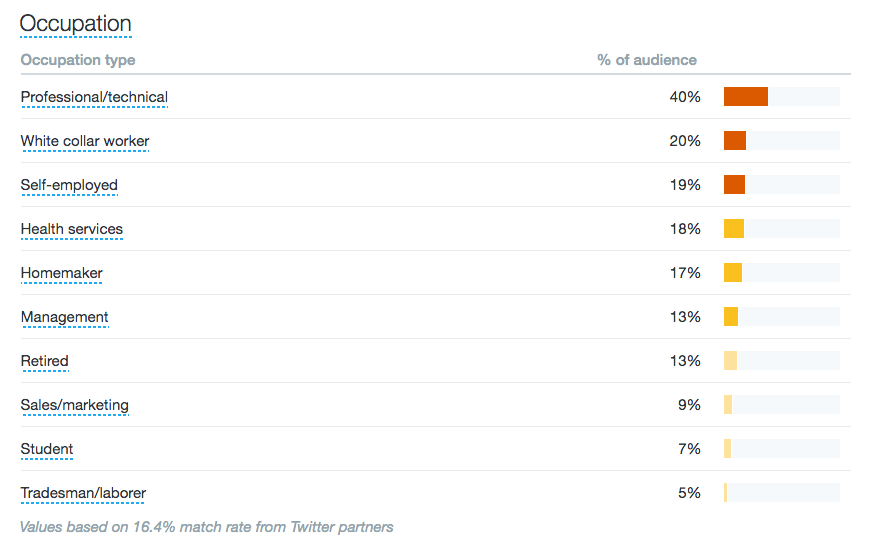Click the White collar worker 20% bar
The width and height of the screenshot is (871, 550).
click(x=735, y=141)
